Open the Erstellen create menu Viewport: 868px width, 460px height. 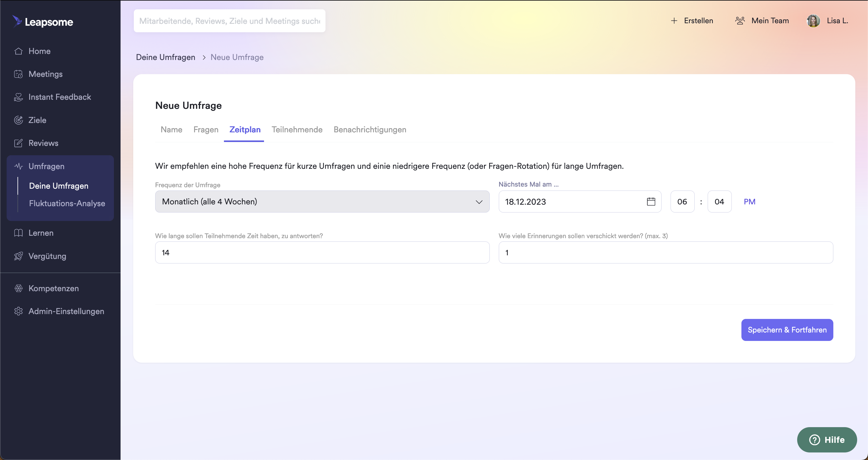point(692,21)
